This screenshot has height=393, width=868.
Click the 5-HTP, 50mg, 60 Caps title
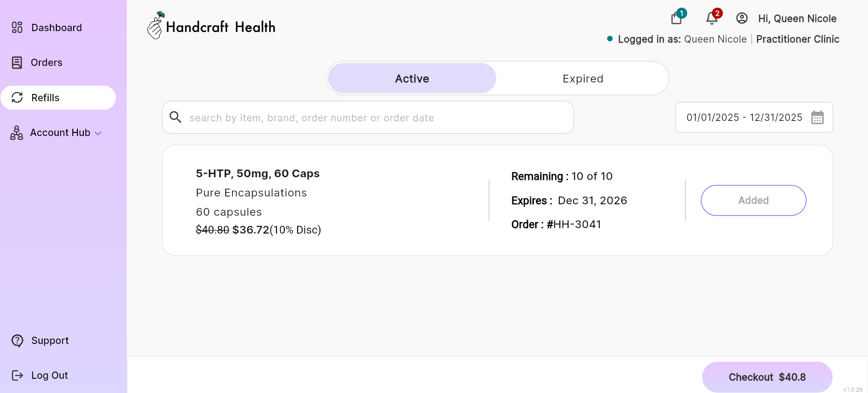258,174
